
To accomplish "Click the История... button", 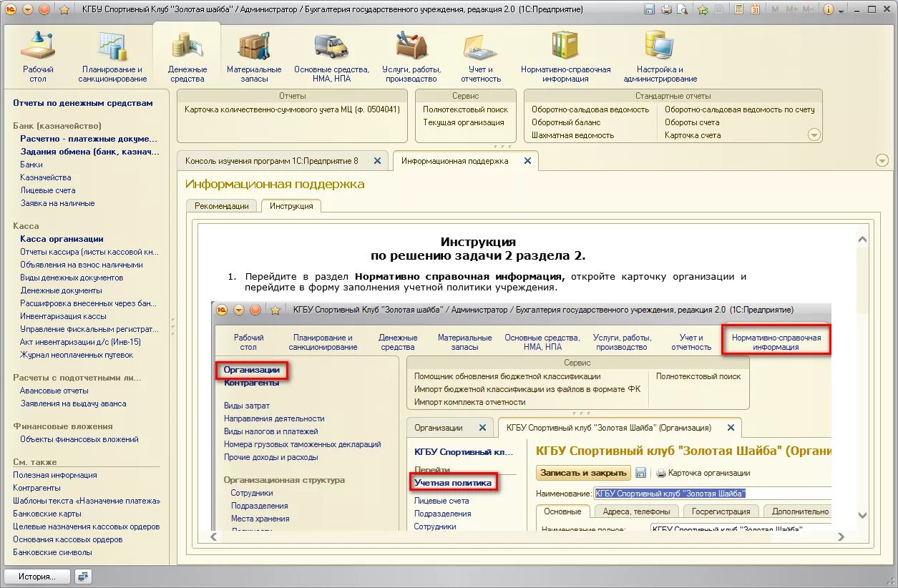I will pyautogui.click(x=38, y=577).
